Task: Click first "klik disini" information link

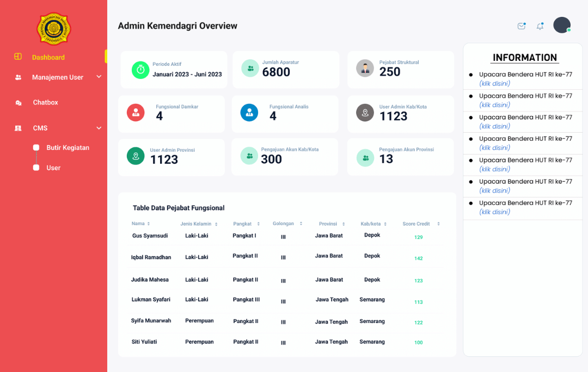Action: (x=494, y=83)
